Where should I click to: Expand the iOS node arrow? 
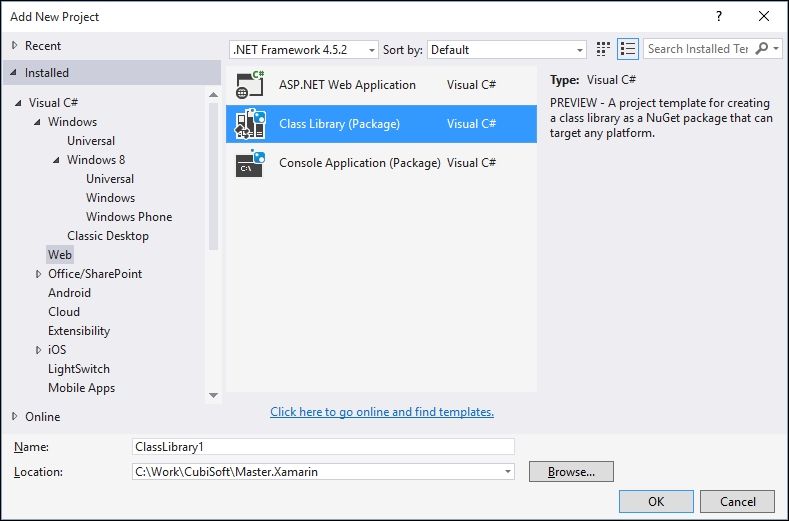pos(38,350)
